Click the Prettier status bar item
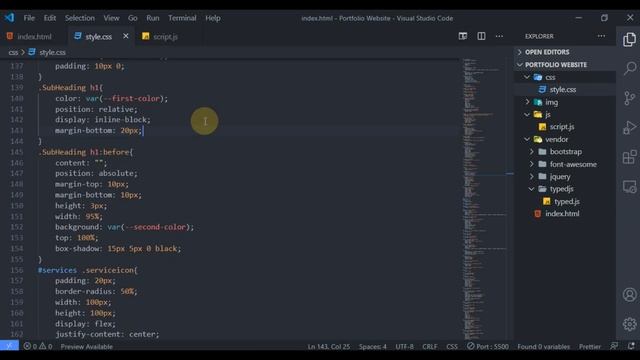The image size is (640, 360). (x=590, y=347)
